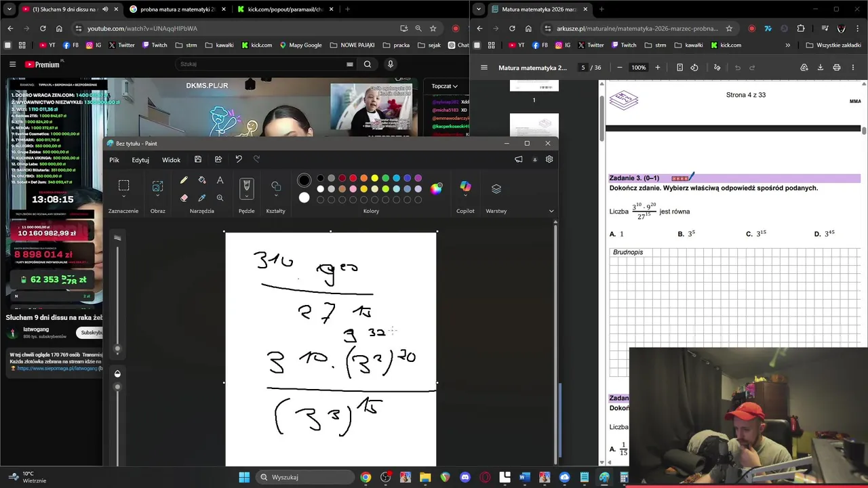The height and width of the screenshot is (488, 868).
Task: Select the Eraser tool in Paint
Action: (184, 198)
